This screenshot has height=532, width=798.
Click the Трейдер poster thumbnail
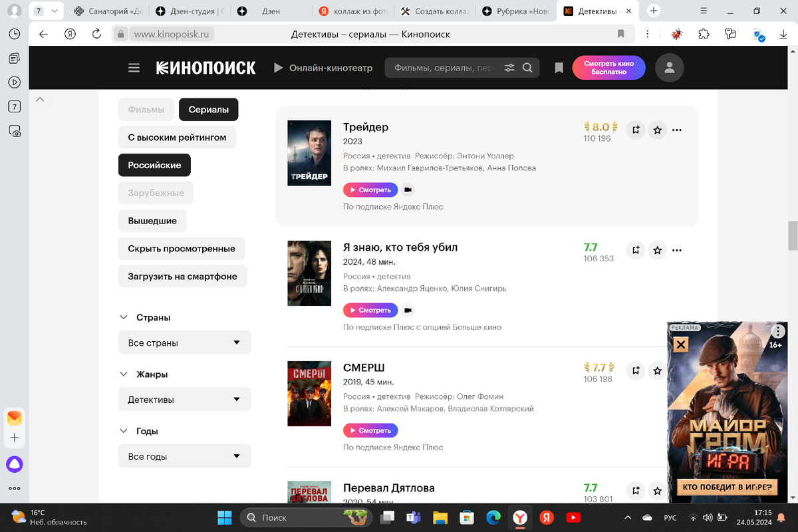[309, 153]
